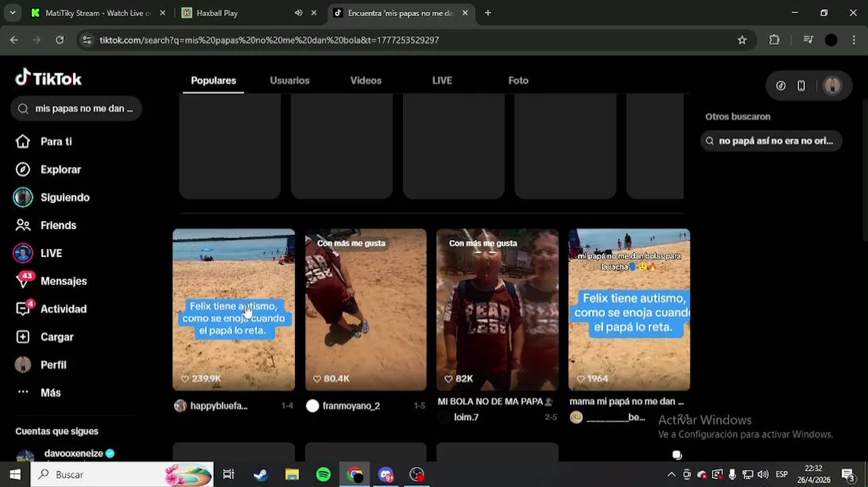This screenshot has width=868, height=487.
Task: Click the profile avatar at top right
Action: point(832,86)
